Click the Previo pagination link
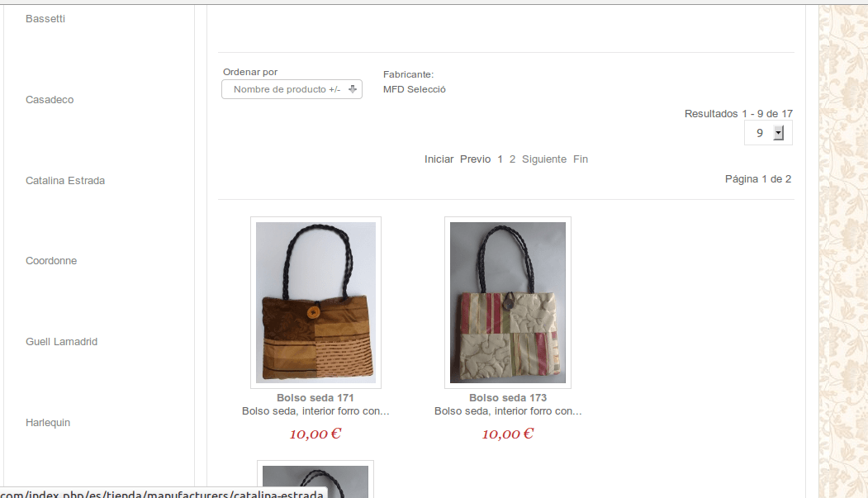Viewport: 868px width, 498px height. coord(475,159)
